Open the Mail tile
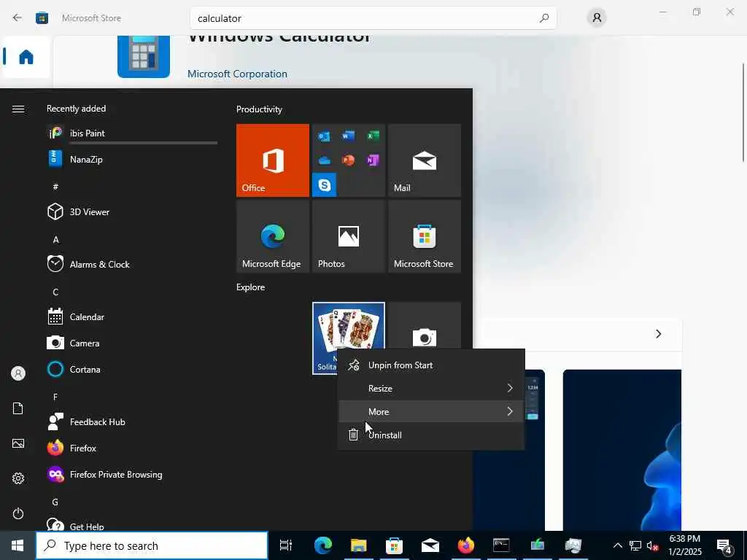747x560 pixels. coord(424,160)
